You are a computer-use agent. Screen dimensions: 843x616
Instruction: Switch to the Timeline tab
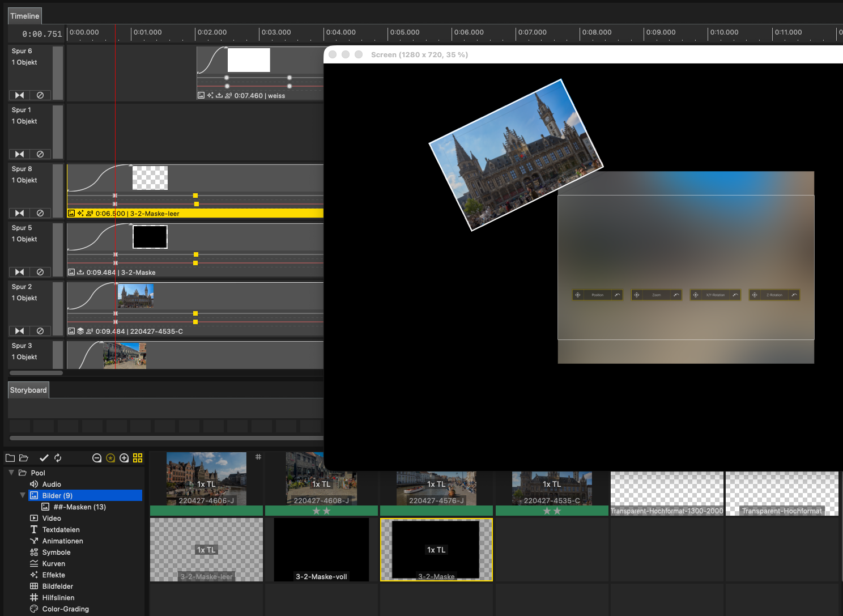tap(25, 16)
